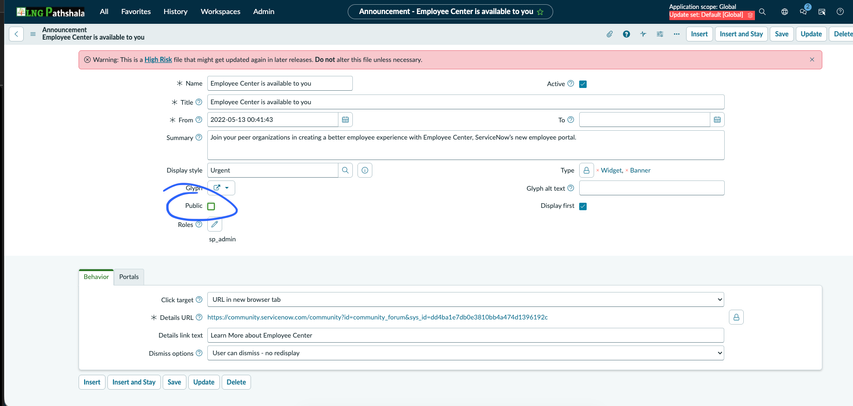Image resolution: width=853 pixels, height=406 pixels.
Task: Click the top Save button
Action: tap(781, 34)
